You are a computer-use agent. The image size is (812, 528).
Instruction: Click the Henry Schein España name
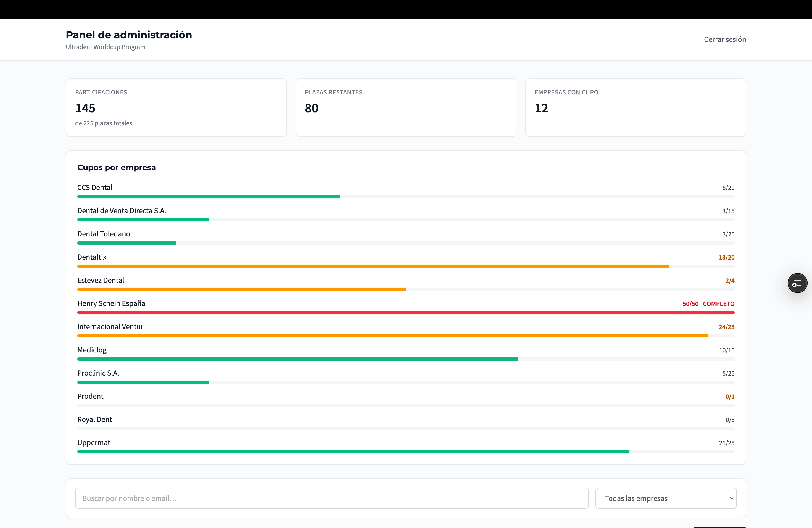[111, 303]
